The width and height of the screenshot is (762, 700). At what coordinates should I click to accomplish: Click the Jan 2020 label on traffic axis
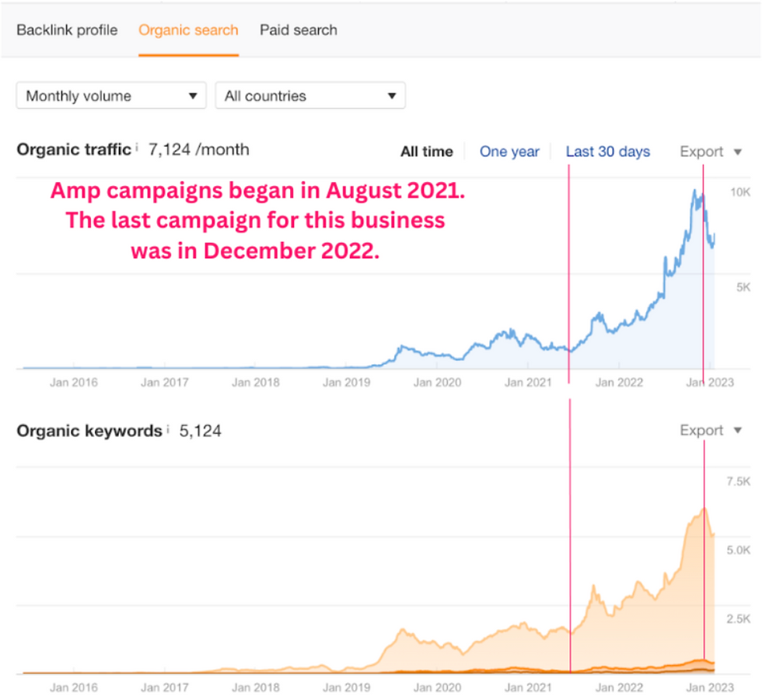click(437, 383)
